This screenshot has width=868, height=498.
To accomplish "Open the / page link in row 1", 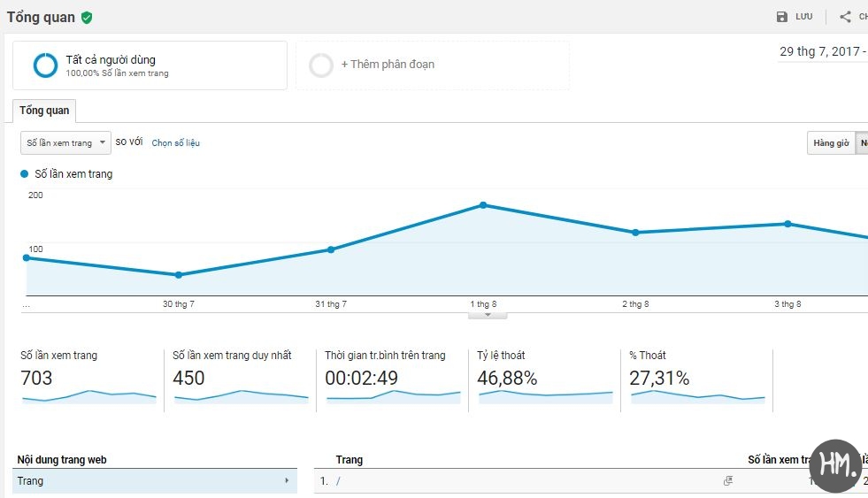I will (x=338, y=481).
